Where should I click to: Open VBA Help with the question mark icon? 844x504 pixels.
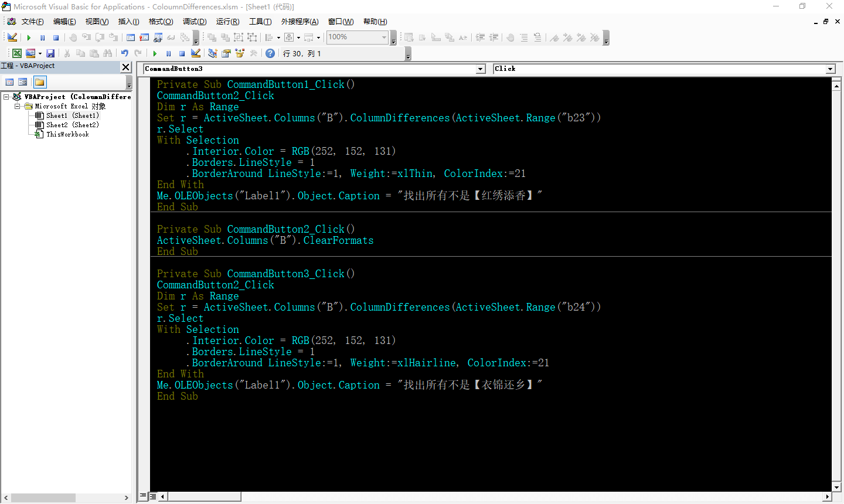coord(270,53)
